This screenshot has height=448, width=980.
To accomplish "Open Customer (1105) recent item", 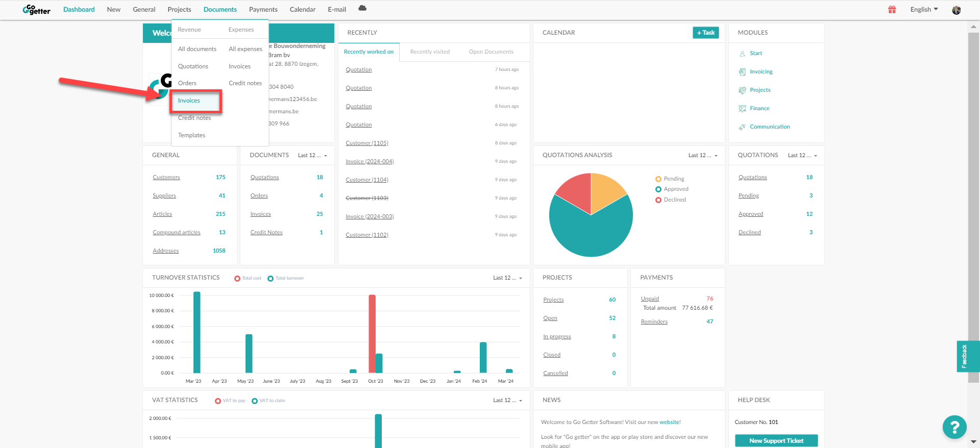I will tap(367, 143).
